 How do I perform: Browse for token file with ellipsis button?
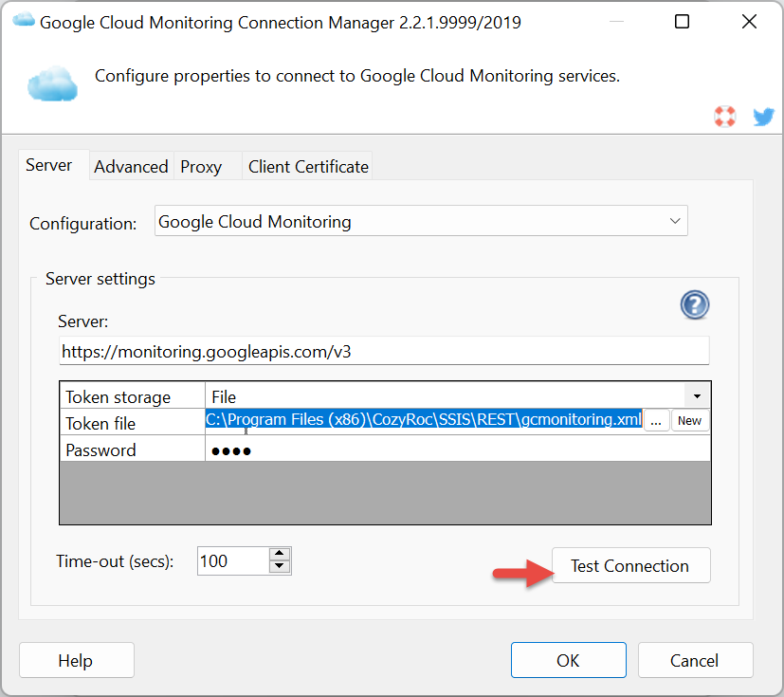point(656,421)
